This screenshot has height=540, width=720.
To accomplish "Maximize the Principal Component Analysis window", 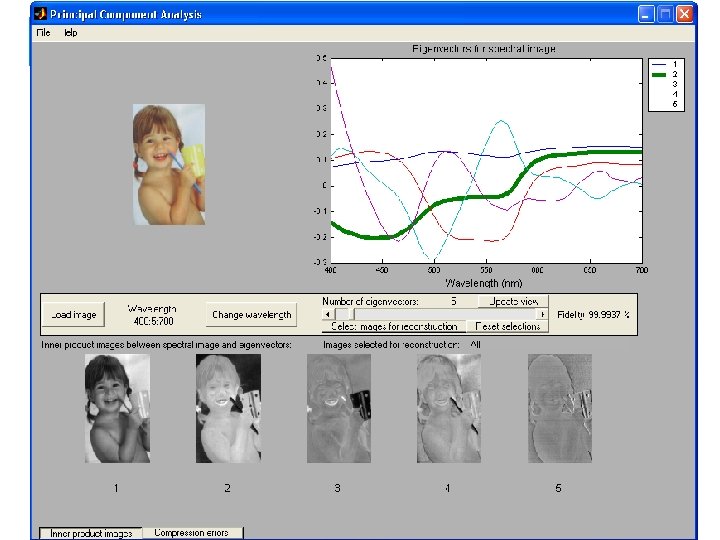I will pos(665,14).
